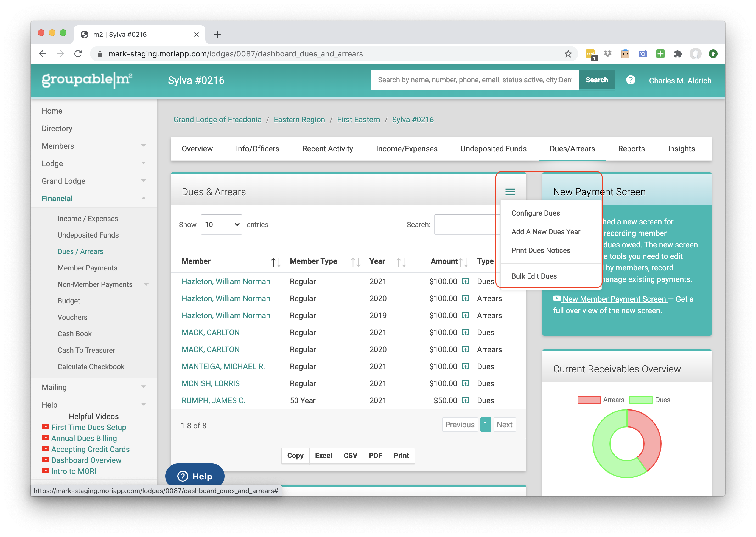Viewport: 756px width, 537px height.
Task: Click the green plus extension icon
Action: pyautogui.click(x=660, y=54)
